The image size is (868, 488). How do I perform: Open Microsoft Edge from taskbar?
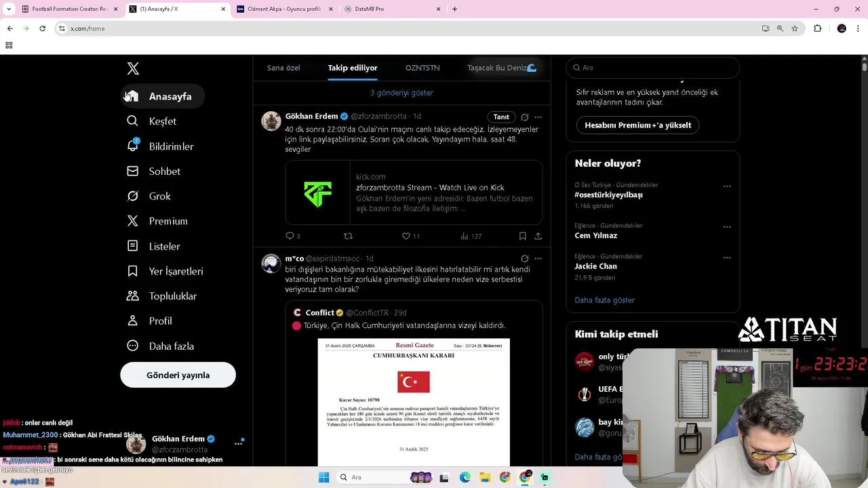pyautogui.click(x=465, y=477)
